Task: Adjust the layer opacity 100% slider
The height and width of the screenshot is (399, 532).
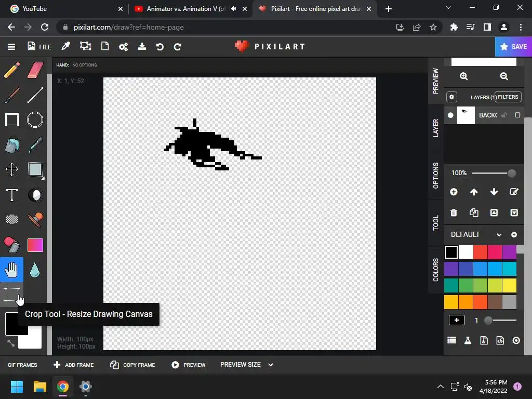Action: [x=494, y=173]
